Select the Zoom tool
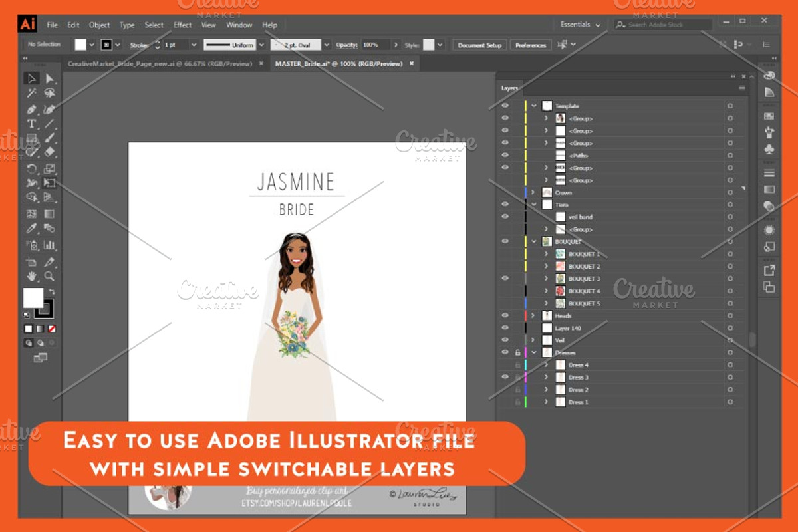The height and width of the screenshot is (532, 798). pos(50,276)
